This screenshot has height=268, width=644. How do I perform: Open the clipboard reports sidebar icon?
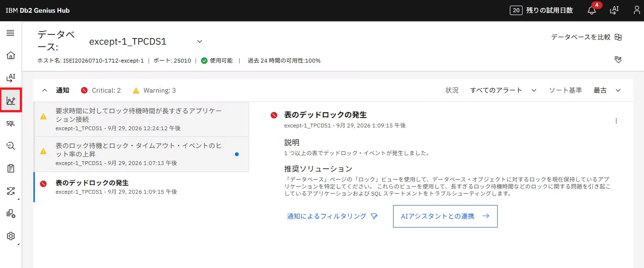[x=10, y=168]
